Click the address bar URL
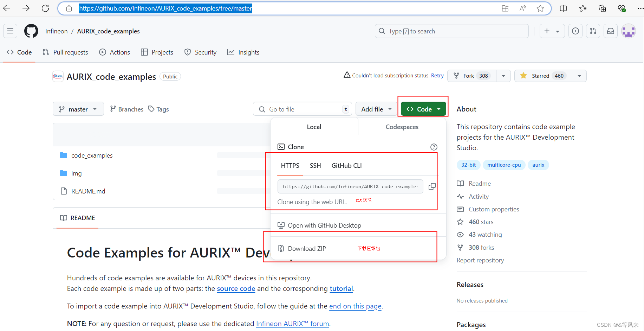Viewport: 644px width, 331px height. (x=165, y=8)
